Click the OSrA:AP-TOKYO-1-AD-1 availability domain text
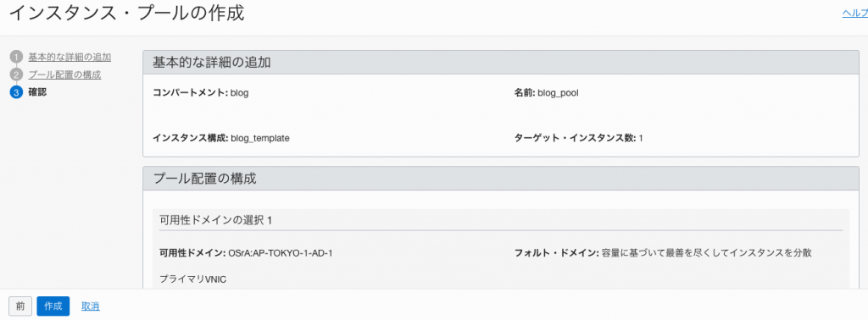This screenshot has height=320, width=868. [280, 253]
